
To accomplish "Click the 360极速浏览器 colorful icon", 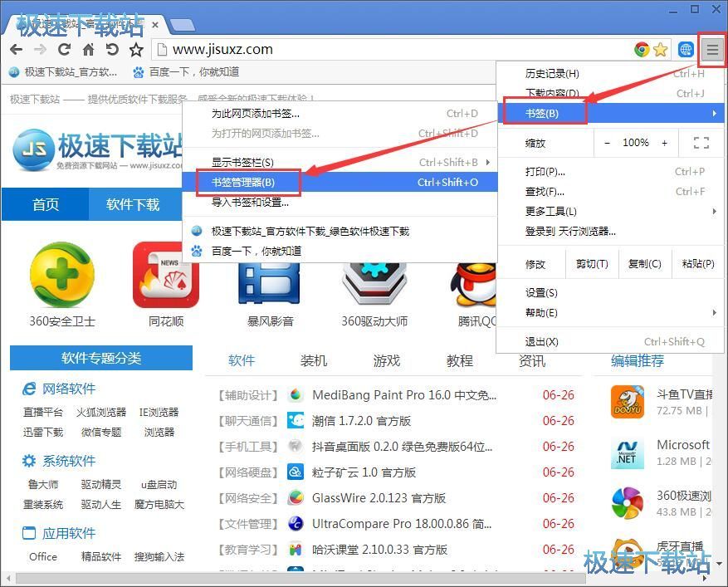I will point(628,503).
